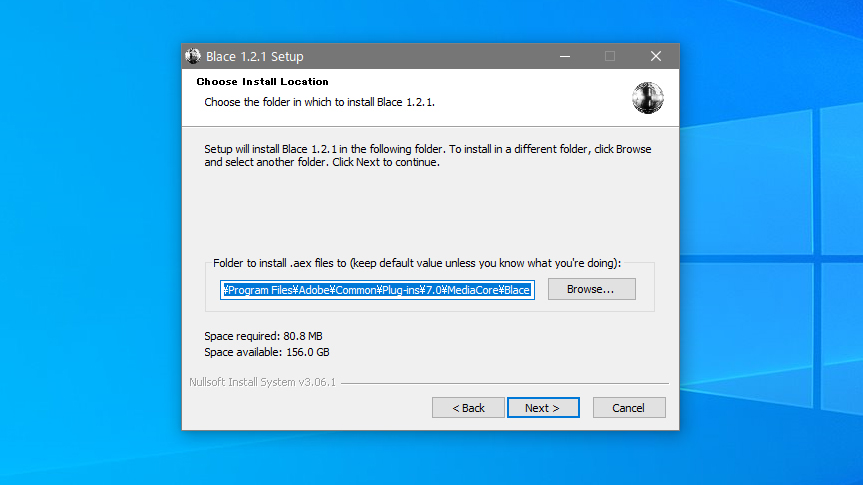Cancel the Blace setup
The image size is (863, 485).
click(629, 408)
